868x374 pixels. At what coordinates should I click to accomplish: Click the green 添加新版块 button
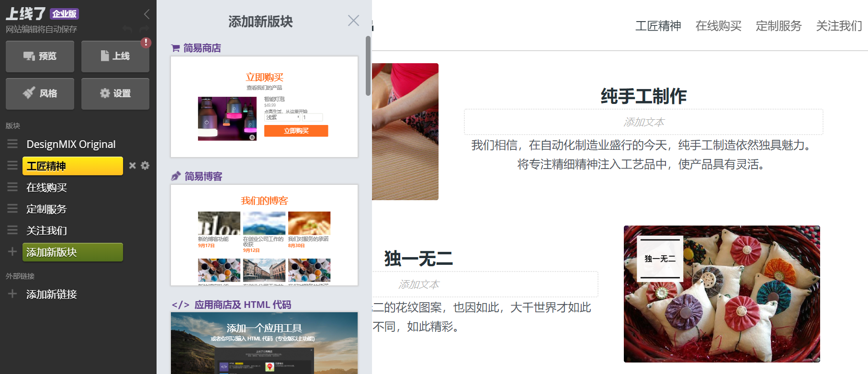point(73,252)
